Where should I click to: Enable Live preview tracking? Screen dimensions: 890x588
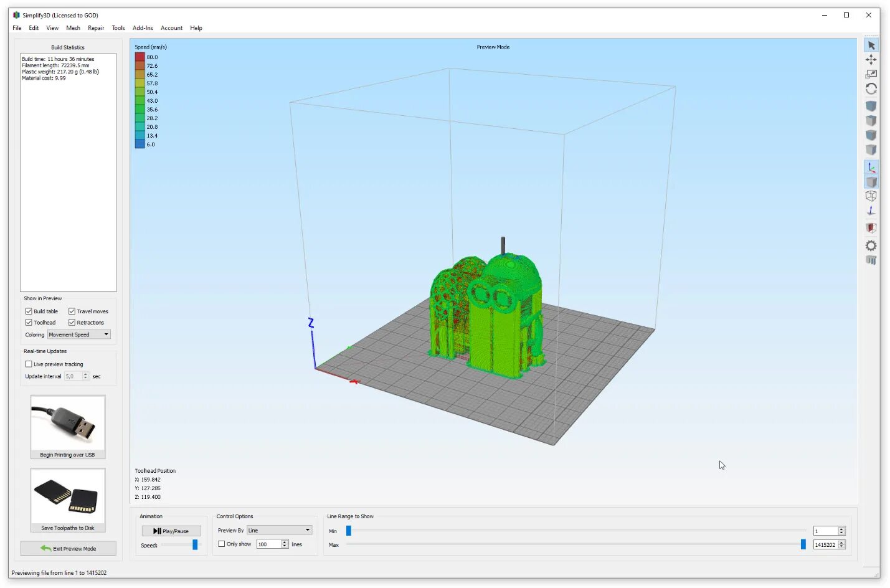(29, 364)
